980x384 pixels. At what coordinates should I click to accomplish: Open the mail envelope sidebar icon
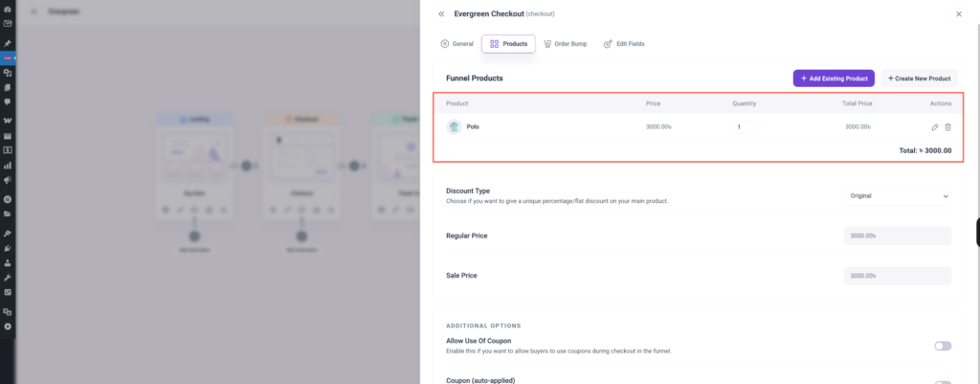point(8,24)
